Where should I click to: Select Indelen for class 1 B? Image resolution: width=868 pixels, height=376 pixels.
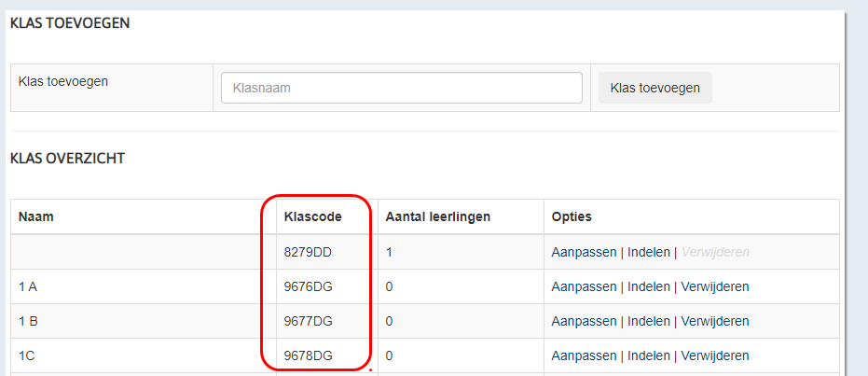click(649, 321)
